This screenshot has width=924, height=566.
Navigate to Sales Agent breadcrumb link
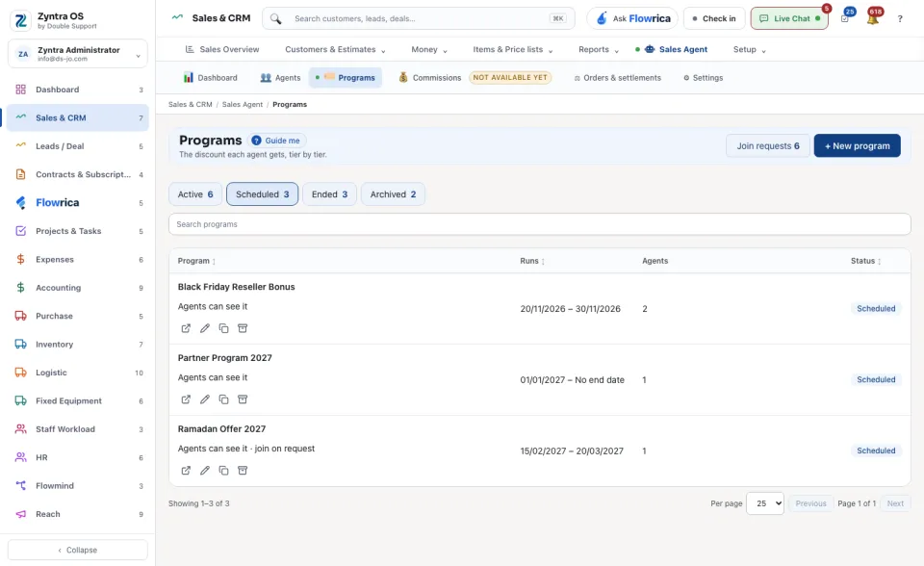tap(243, 104)
